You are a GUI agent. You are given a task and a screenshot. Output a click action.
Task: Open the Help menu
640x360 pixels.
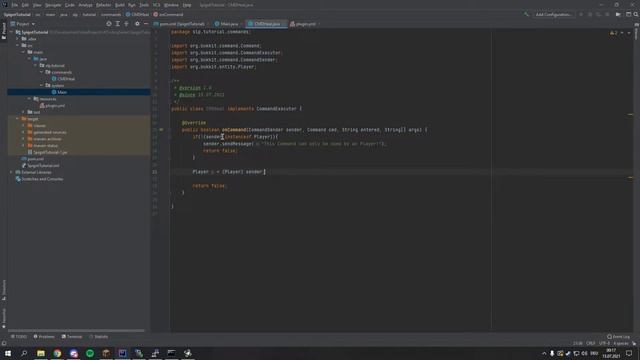(187, 5)
